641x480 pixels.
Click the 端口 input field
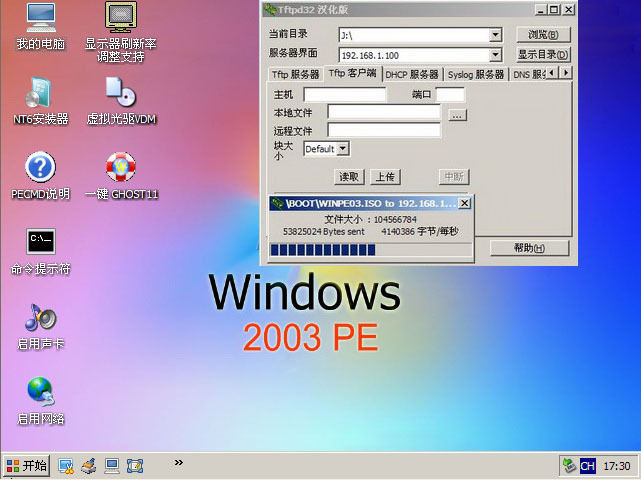coord(450,94)
